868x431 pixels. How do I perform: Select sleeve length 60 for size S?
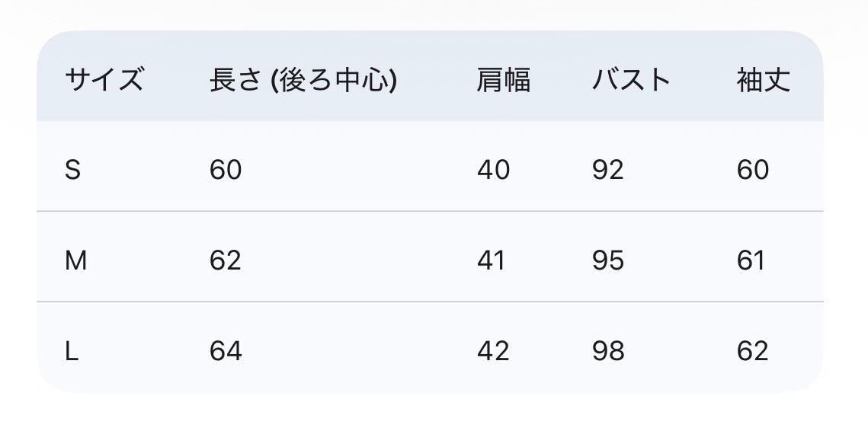coord(752,170)
